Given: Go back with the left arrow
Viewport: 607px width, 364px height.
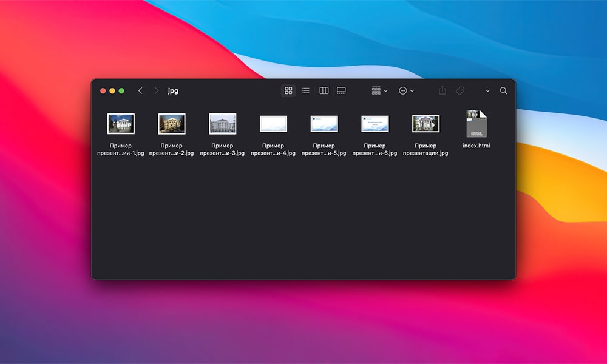Looking at the screenshot, I should point(140,90).
